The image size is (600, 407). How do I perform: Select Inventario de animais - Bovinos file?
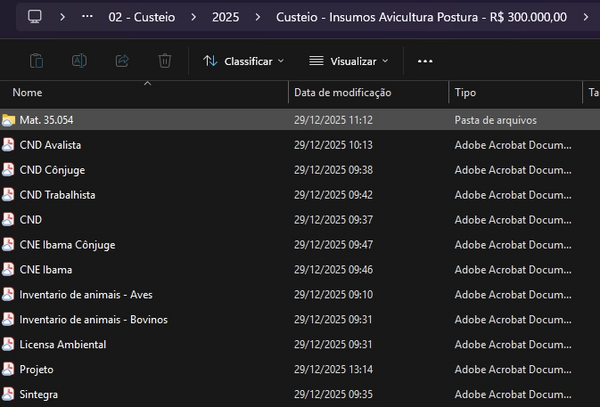[93, 320]
